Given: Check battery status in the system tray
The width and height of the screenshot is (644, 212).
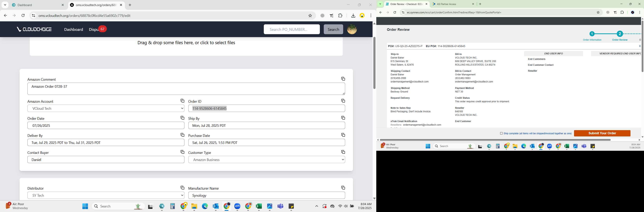Looking at the screenshot, I should point(352,206).
